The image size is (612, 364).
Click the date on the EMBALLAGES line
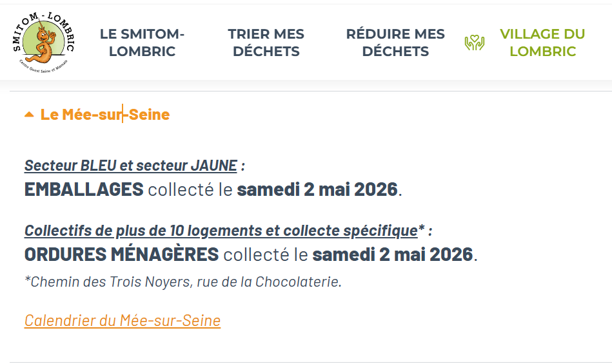tap(317, 189)
